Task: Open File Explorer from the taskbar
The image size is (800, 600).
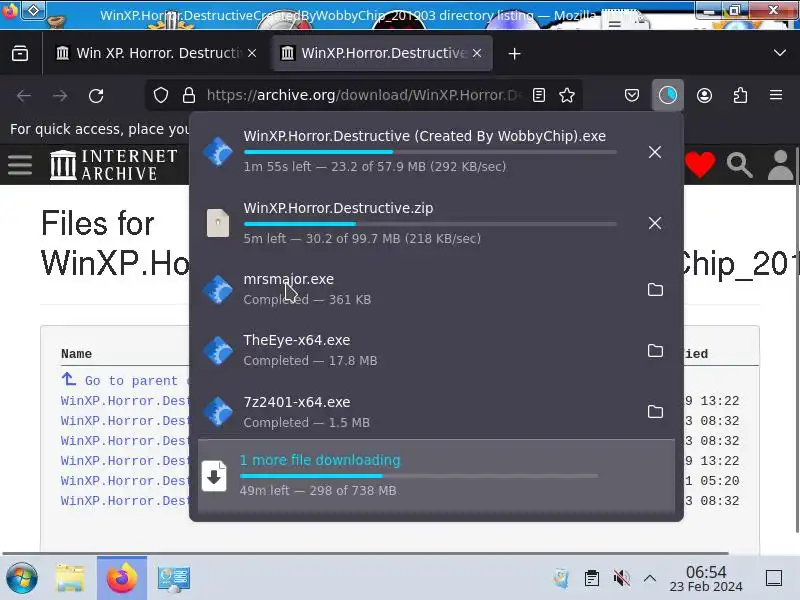Action: tap(70, 579)
